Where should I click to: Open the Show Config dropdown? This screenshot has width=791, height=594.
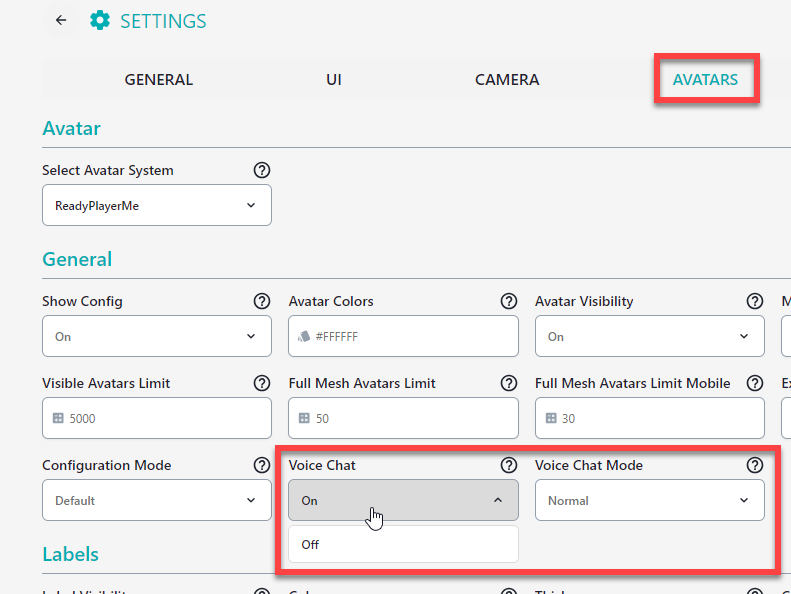pyautogui.click(x=157, y=336)
